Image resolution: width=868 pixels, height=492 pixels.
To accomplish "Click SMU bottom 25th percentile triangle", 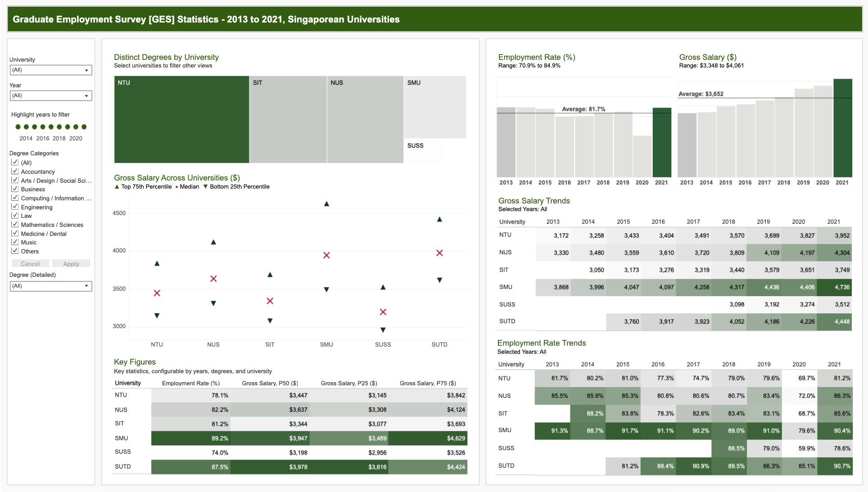I will (x=326, y=289).
